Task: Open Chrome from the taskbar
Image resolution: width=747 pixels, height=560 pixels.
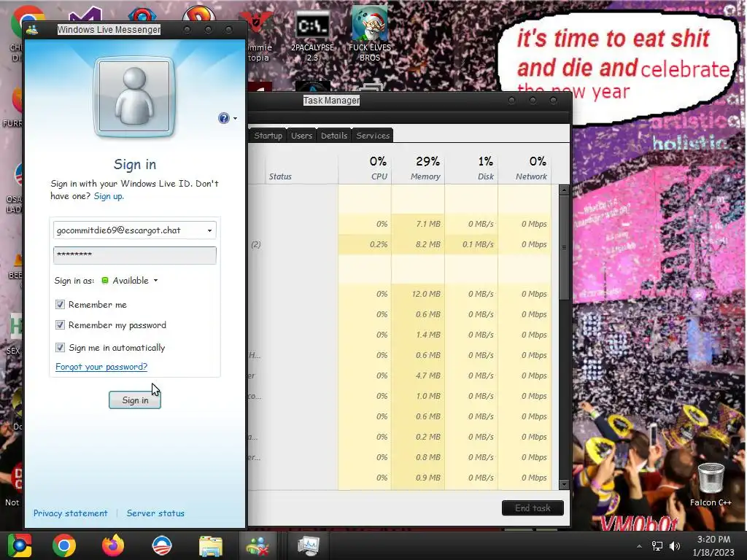Action: (64, 545)
